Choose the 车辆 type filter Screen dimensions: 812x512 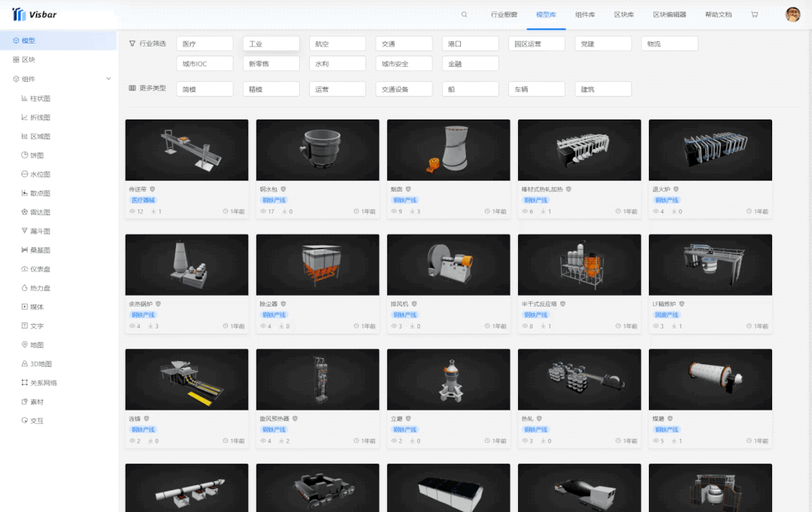point(537,89)
